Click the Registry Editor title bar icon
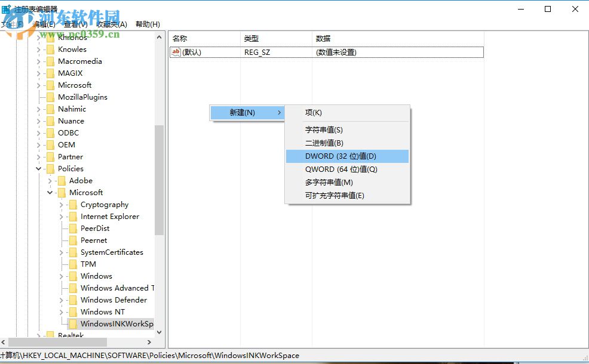589x364 pixels. pos(6,9)
